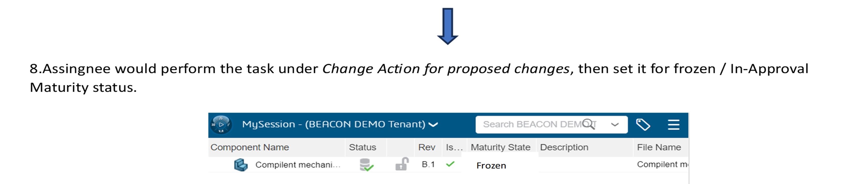Viewport: 868px width, 184px height.
Task: Click the search magnifier icon
Action: (x=588, y=124)
